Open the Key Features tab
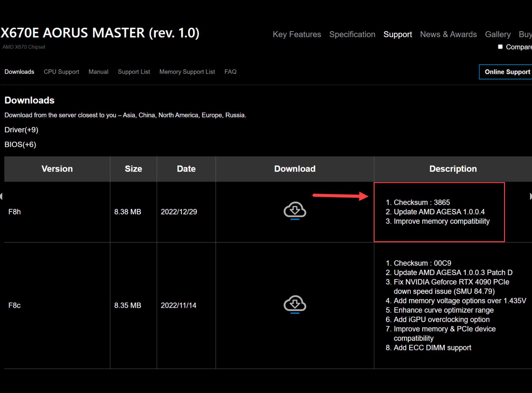532x393 pixels. (x=297, y=34)
